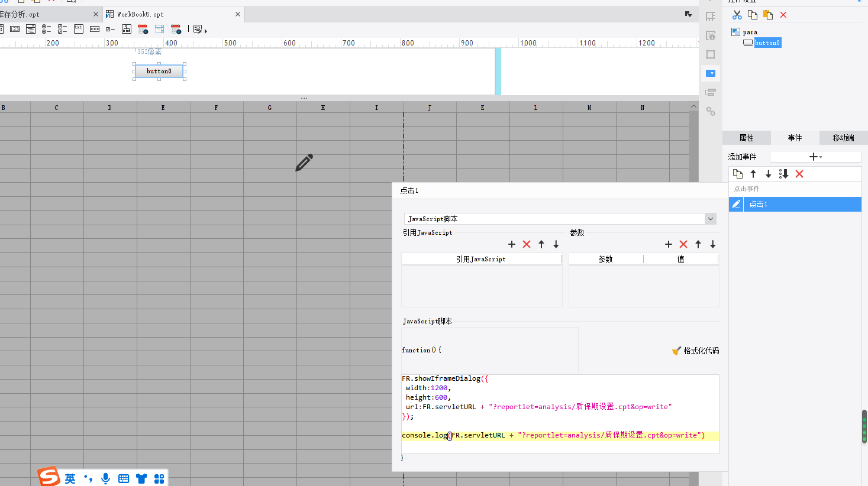The width and height of the screenshot is (868, 486).
Task: Pick the checkbox group widget icon
Action: click(62, 29)
